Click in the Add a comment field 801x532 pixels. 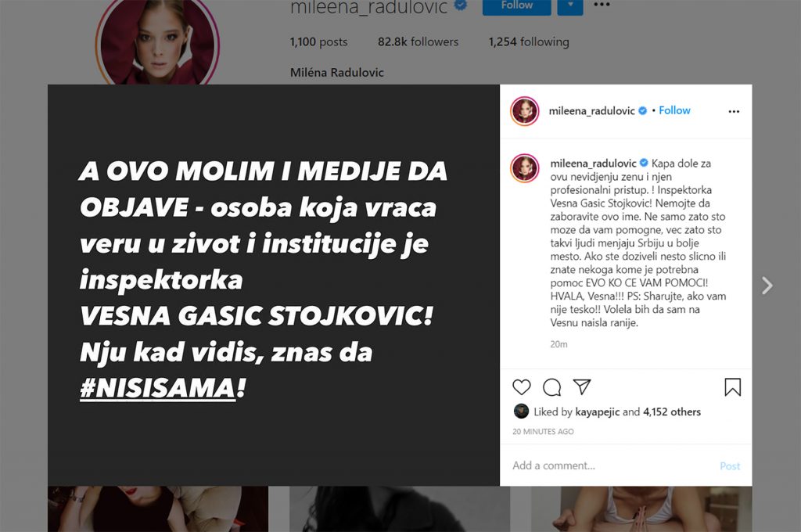click(x=613, y=465)
